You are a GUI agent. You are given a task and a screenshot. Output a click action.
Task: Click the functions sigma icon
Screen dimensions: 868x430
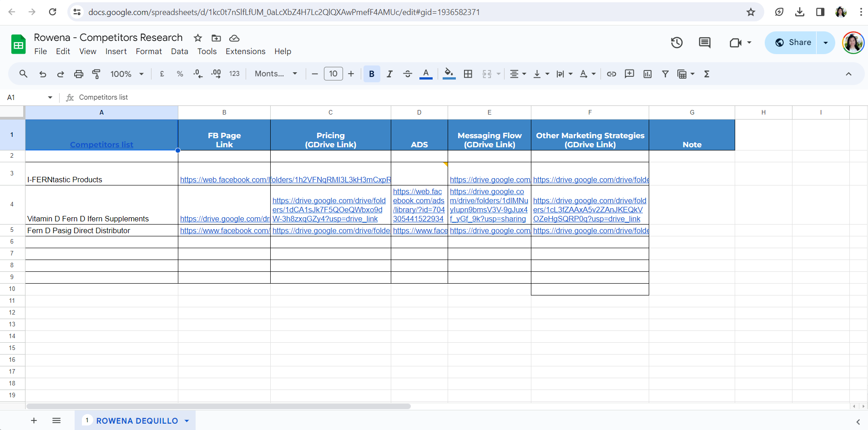pos(707,74)
